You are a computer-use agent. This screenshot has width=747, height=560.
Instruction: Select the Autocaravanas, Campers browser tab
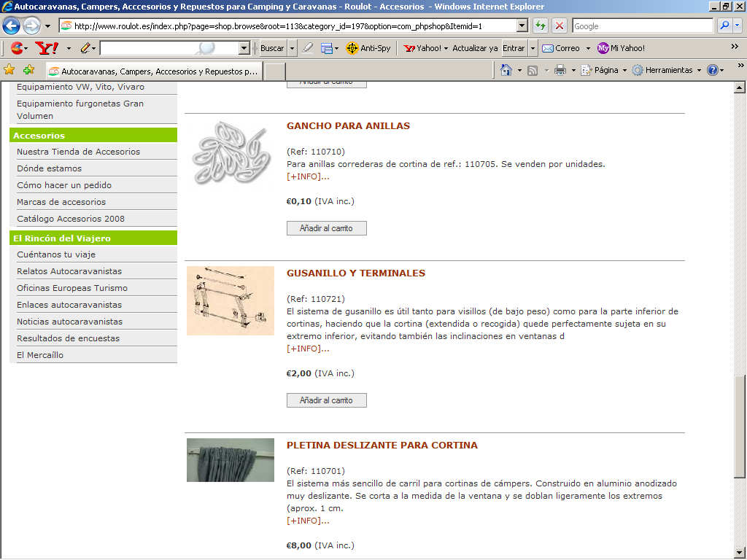point(153,71)
